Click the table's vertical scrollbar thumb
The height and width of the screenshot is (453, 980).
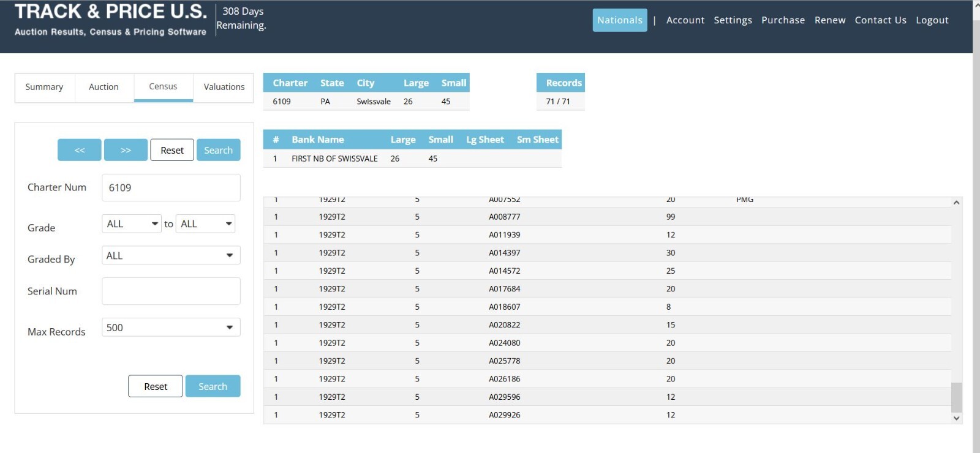point(956,397)
